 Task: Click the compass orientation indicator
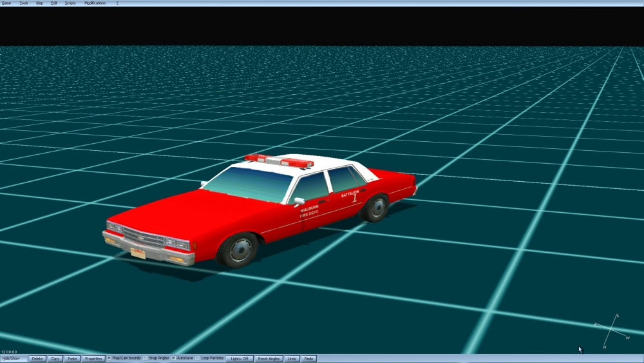click(612, 331)
